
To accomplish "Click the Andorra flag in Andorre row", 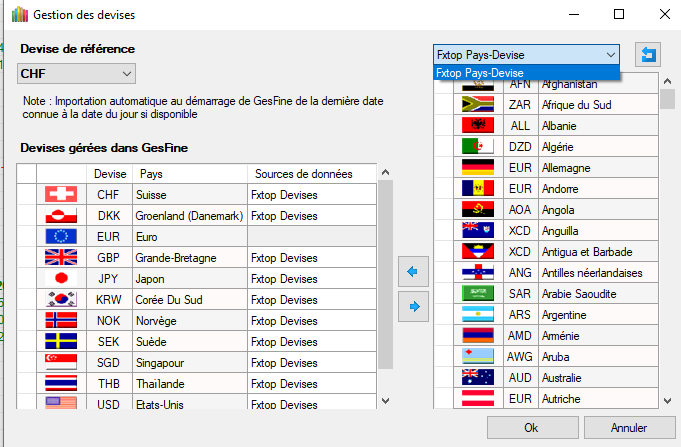I will pos(478,188).
